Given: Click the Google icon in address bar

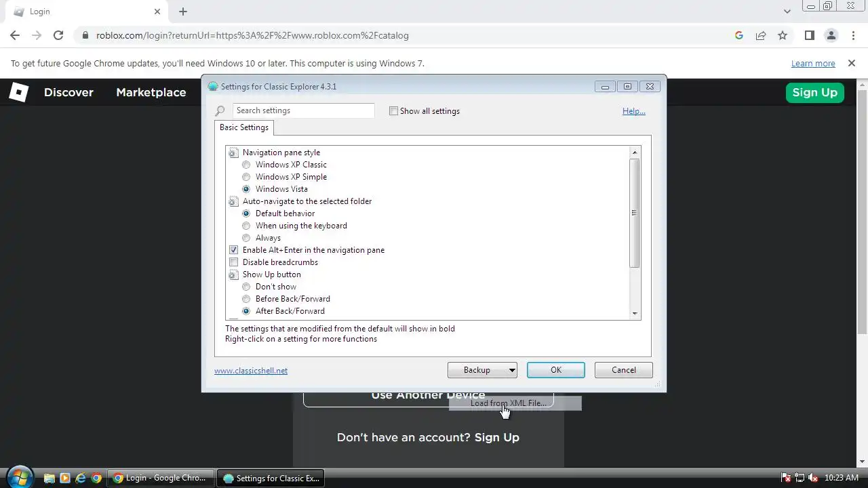Looking at the screenshot, I should (x=739, y=35).
